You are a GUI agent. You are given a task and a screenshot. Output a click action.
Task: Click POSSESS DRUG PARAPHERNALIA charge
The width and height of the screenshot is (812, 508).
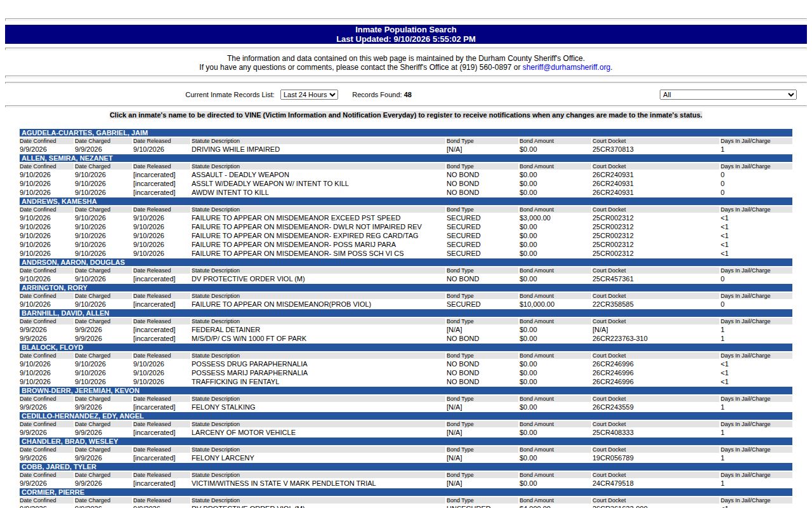(x=249, y=364)
